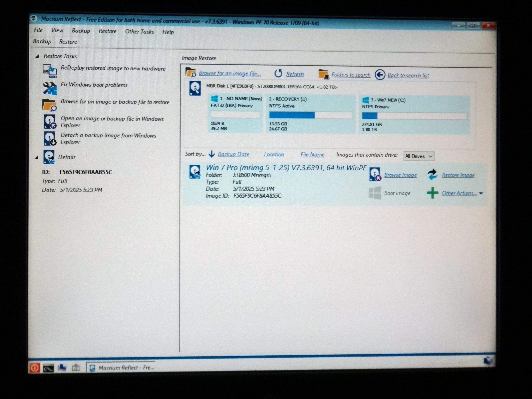Click the MBR Disk 1 drive icon
532x399 pixels.
coord(195,88)
